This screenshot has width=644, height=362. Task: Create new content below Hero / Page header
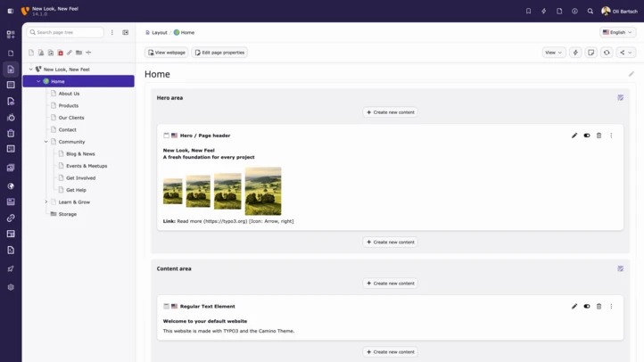(390, 243)
